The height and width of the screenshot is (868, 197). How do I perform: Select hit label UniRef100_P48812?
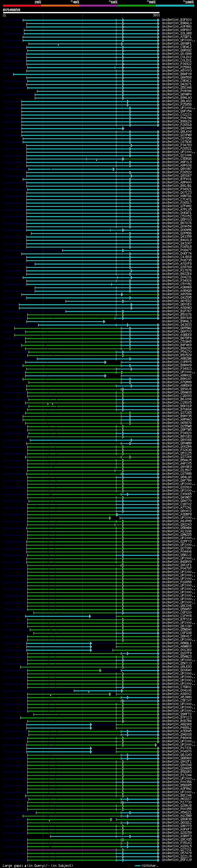click(x=177, y=728)
